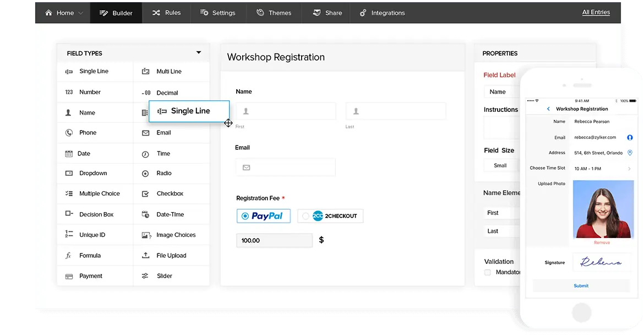Open the Share tab
The image size is (644, 335).
pos(327,13)
